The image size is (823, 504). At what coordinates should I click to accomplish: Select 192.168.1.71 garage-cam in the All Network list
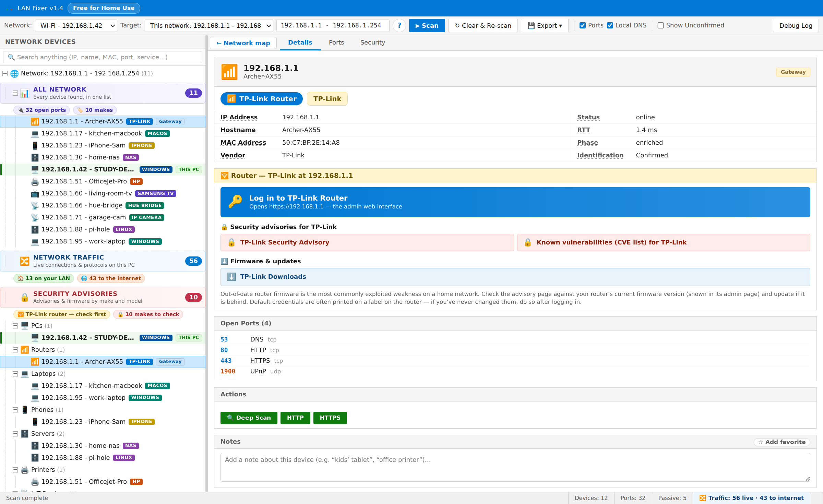tap(103, 218)
